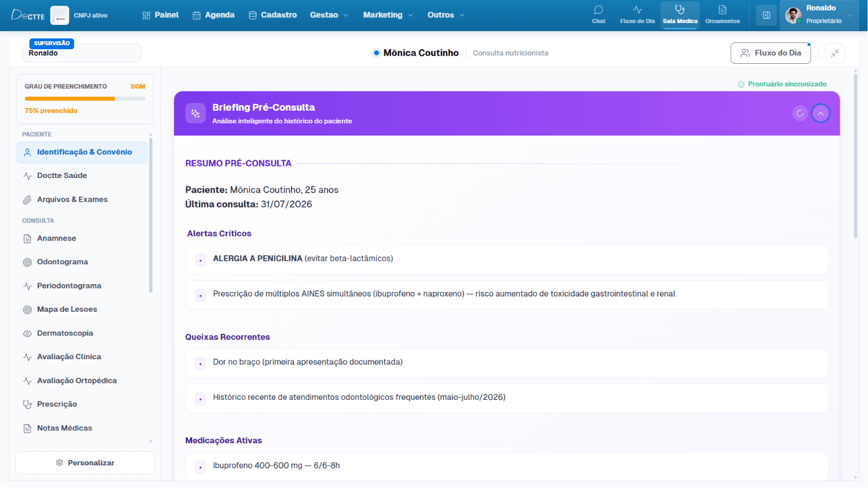Viewport: 868px width, 488px height.
Task: Click the BOM fill grade label
Action: click(x=138, y=86)
